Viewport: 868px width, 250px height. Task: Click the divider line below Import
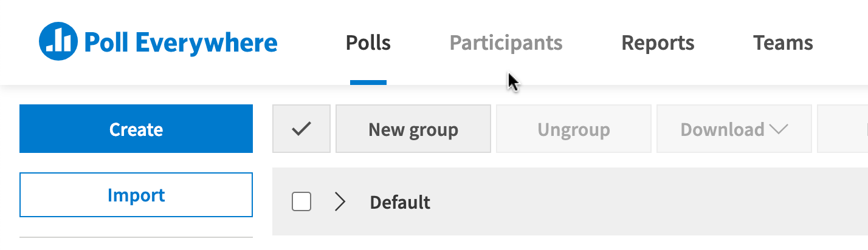point(136,237)
